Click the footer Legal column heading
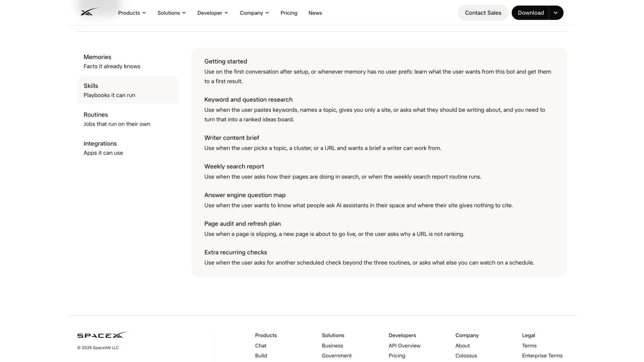644x362 pixels. [528, 335]
